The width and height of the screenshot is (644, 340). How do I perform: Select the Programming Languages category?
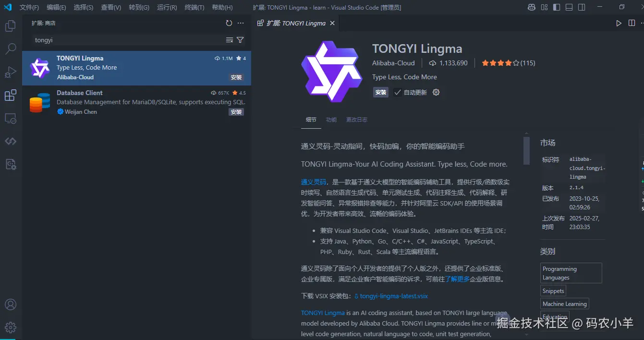[x=571, y=273]
